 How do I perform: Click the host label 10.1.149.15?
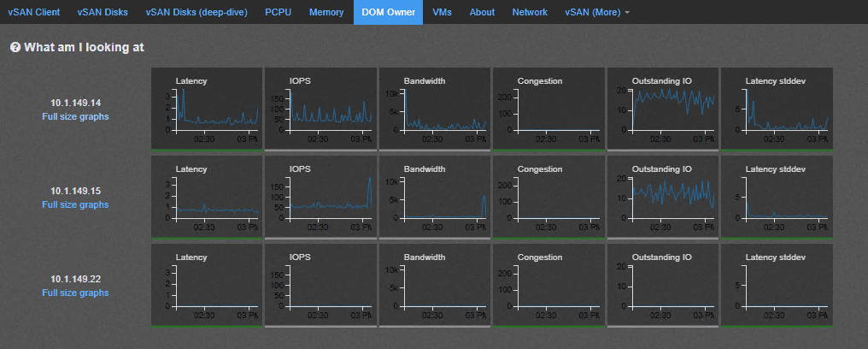coord(75,191)
